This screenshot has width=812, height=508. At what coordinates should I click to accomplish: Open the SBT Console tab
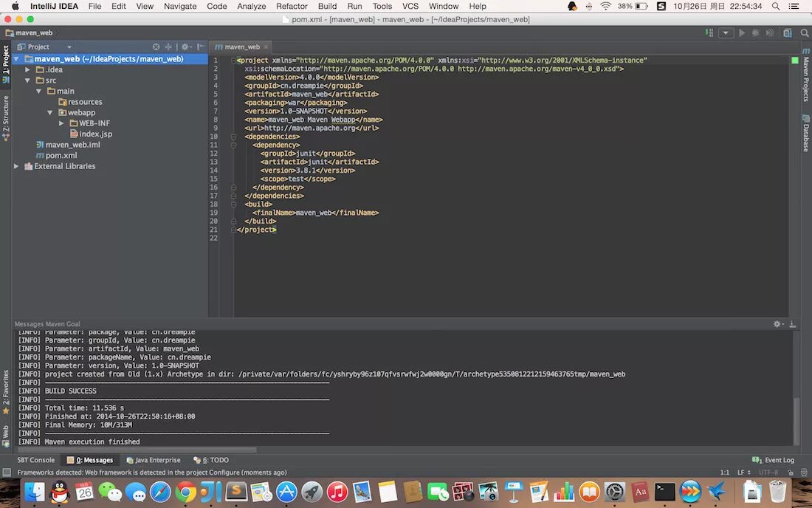click(x=35, y=460)
